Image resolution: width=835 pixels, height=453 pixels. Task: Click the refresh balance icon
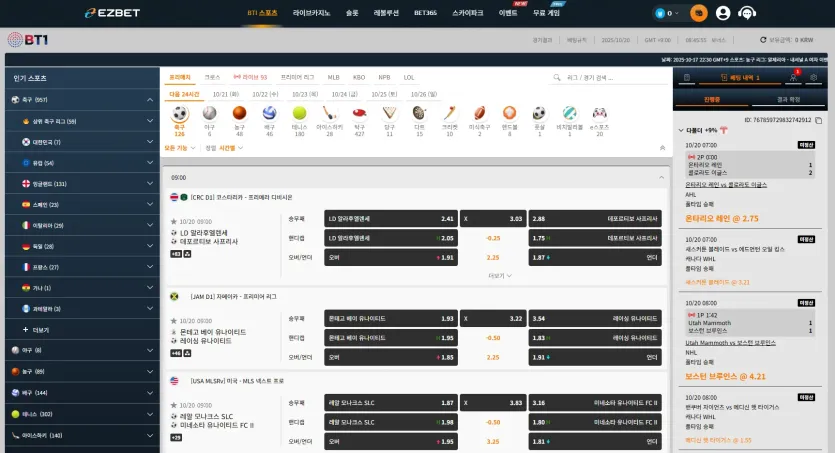[763, 40]
